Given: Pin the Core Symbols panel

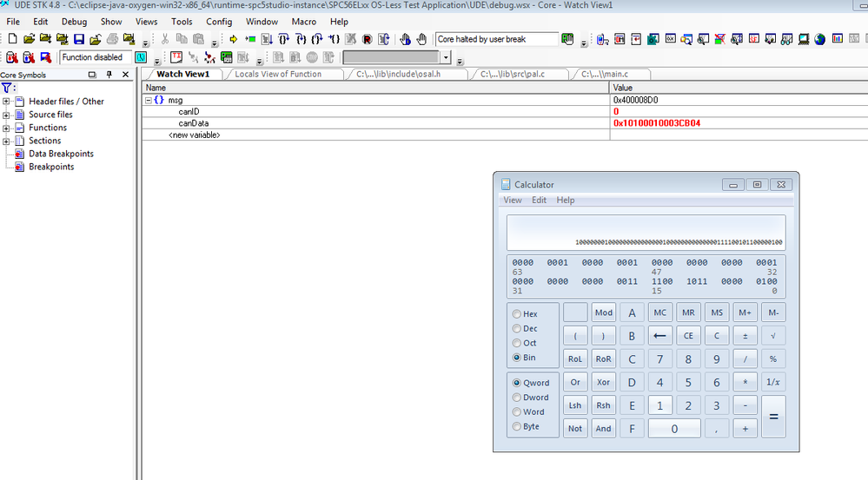Looking at the screenshot, I should (x=109, y=75).
